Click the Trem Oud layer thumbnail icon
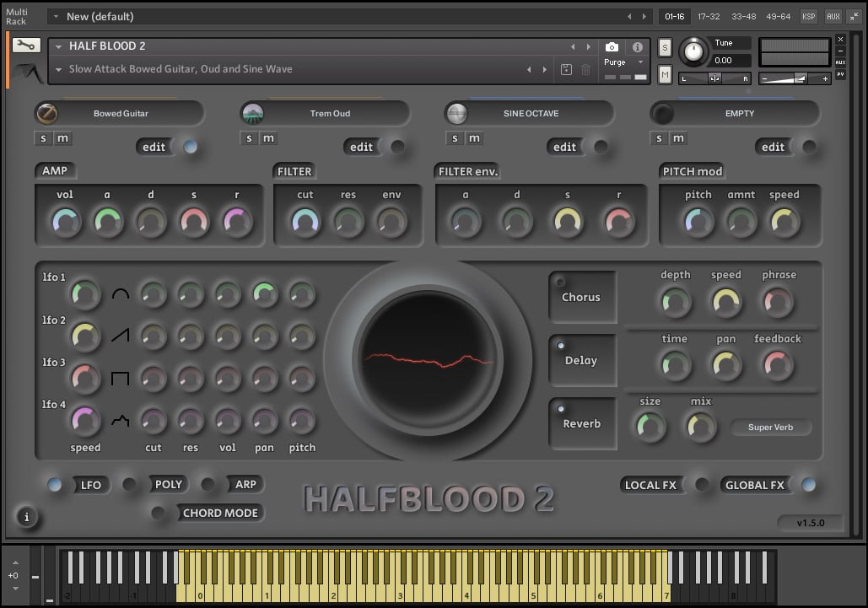868x608 pixels. click(x=252, y=113)
